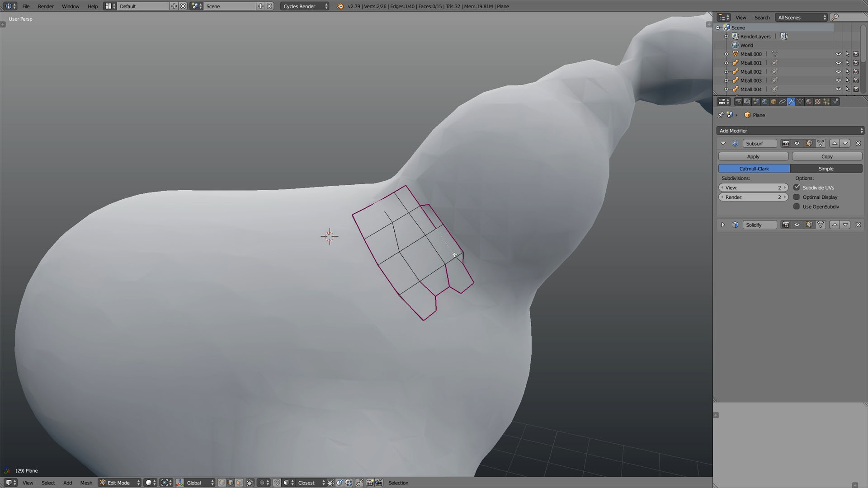Toggle Subsurf modifier render camera visibility
The height and width of the screenshot is (488, 868).
786,143
